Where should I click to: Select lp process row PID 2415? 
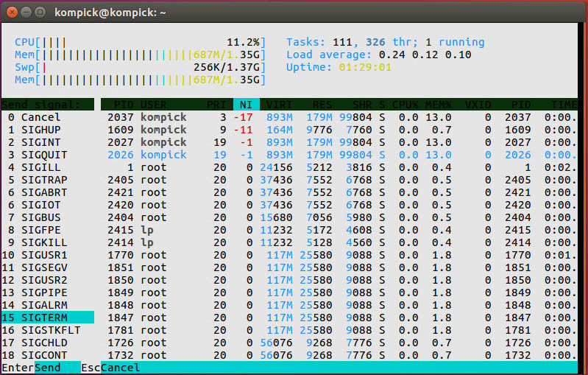click(339, 230)
